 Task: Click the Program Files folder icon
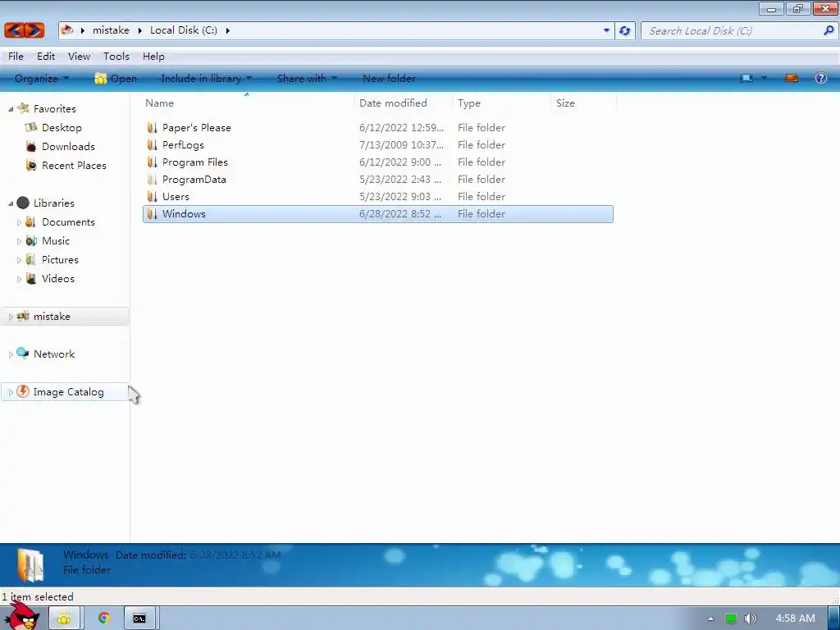(152, 162)
